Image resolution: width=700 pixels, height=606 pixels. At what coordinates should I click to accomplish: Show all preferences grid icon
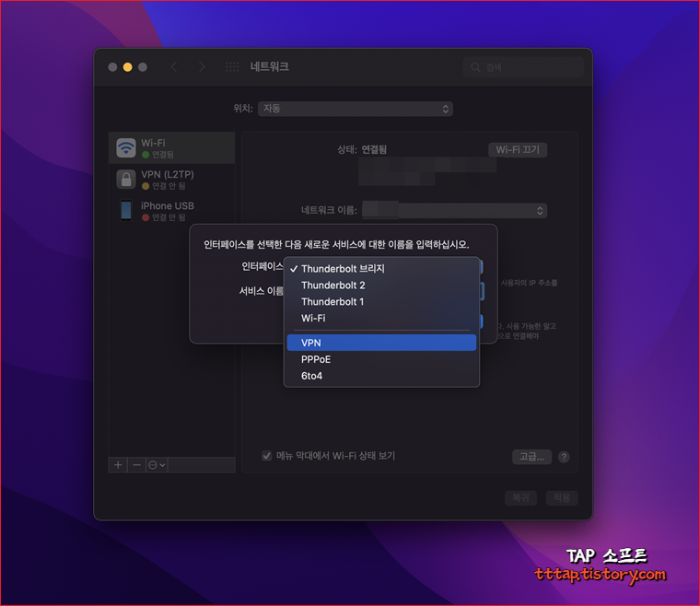coord(232,67)
